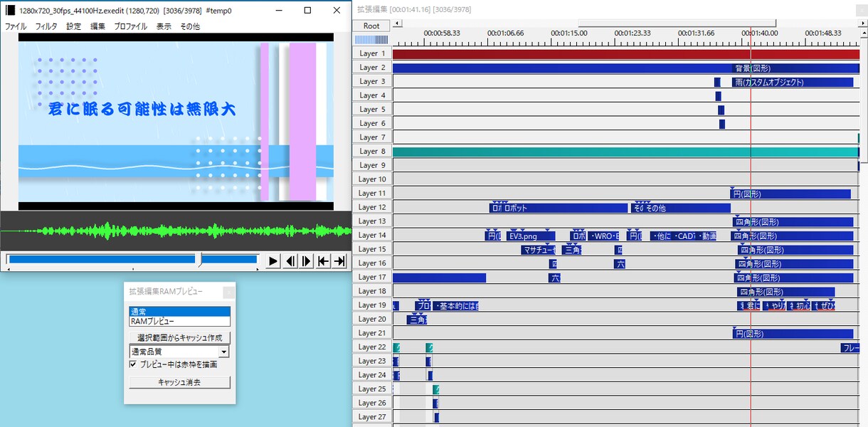Viewport: 868px width, 427px height.
Task: Click the キャッシュ消去 button
Action: pos(179,382)
